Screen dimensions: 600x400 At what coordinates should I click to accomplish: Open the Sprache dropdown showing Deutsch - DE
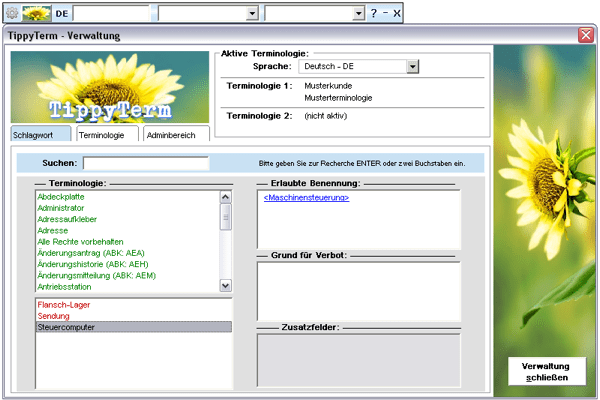click(x=411, y=66)
